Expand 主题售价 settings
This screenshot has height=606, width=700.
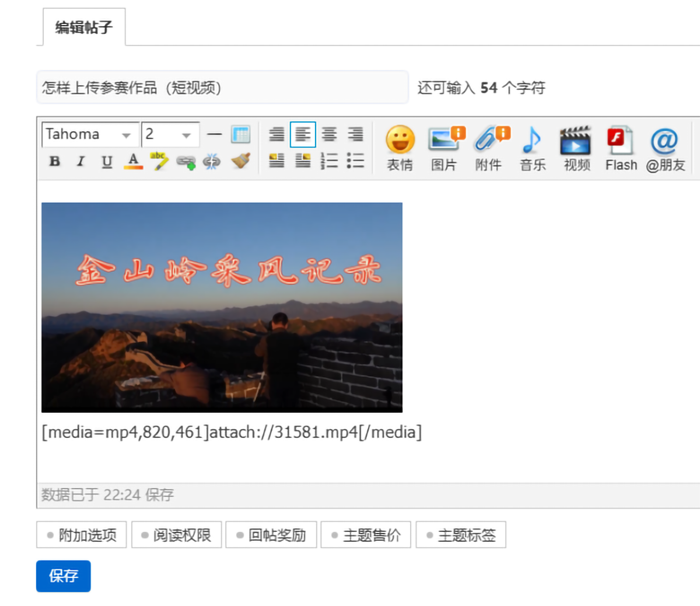[x=366, y=535]
